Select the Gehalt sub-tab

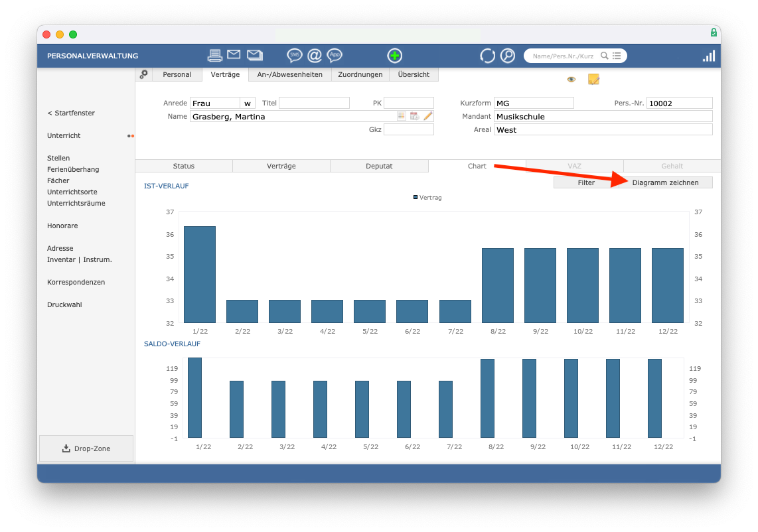point(672,166)
